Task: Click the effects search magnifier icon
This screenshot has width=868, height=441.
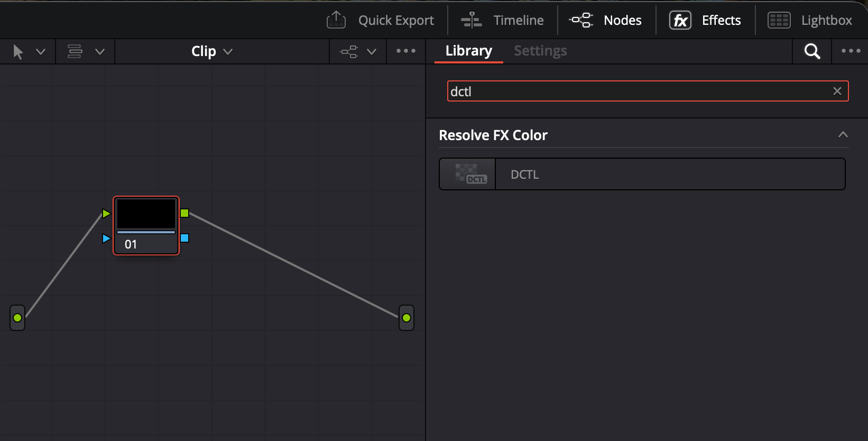Action: 812,51
